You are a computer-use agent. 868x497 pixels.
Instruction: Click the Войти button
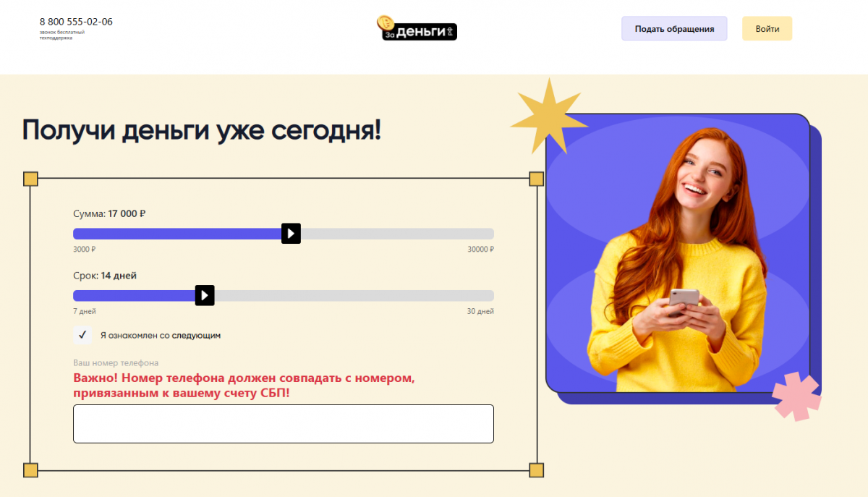(x=767, y=29)
